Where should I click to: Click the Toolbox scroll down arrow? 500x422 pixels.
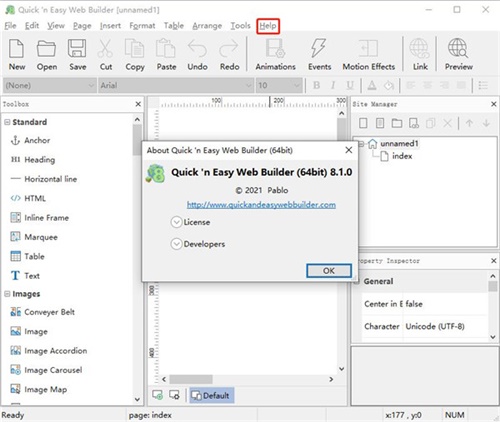point(137,399)
